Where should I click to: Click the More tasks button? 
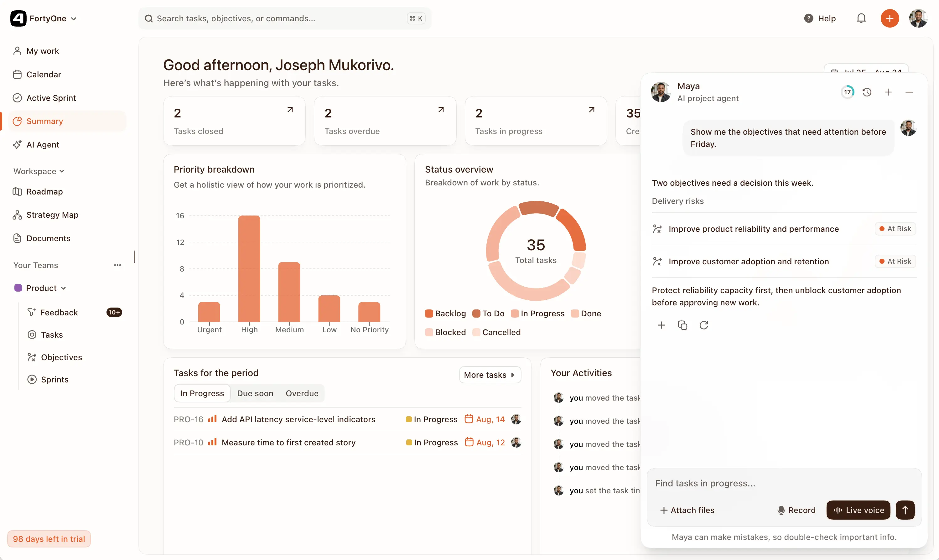[490, 375]
